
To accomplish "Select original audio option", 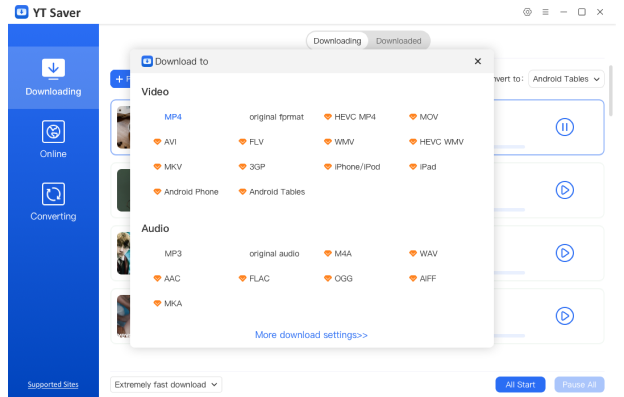I will [274, 254].
